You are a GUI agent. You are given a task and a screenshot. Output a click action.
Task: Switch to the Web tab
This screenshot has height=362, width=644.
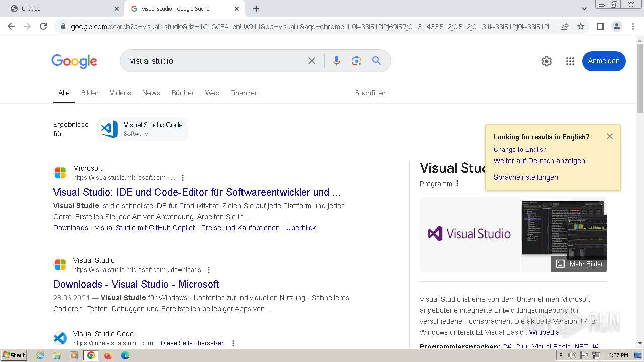pos(212,93)
